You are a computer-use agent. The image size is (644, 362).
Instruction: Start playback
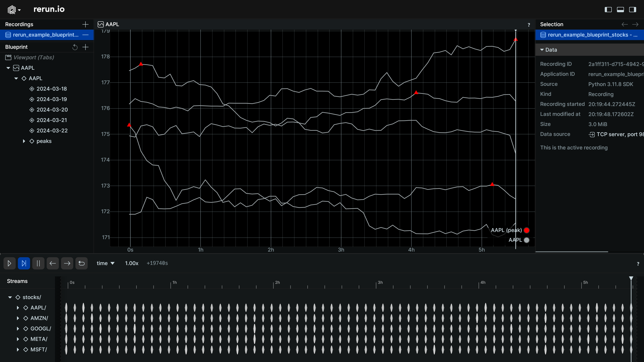[10, 263]
